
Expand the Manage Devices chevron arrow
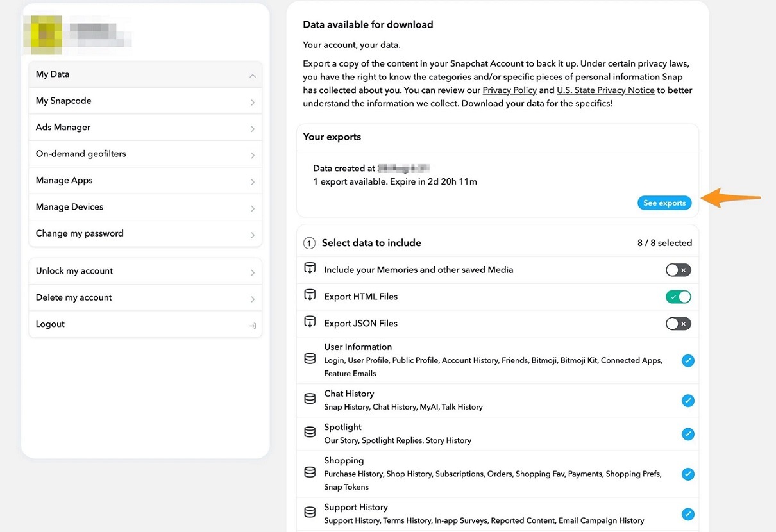pos(252,208)
